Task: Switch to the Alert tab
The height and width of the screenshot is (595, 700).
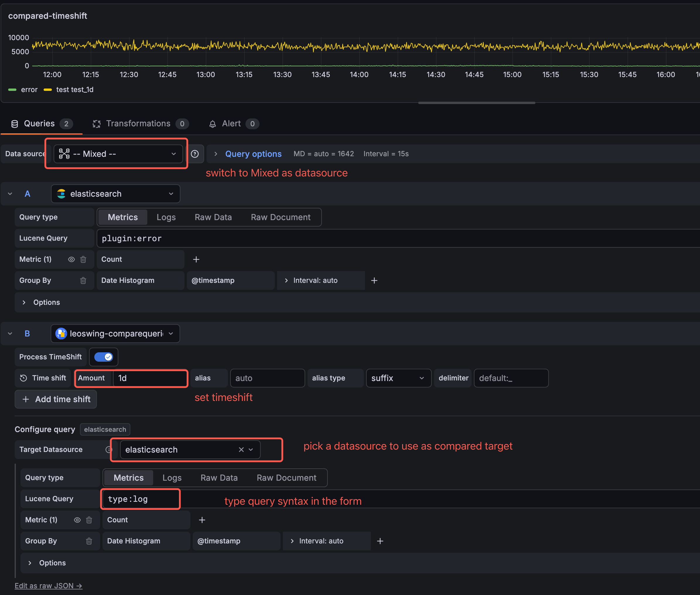Action: point(234,124)
